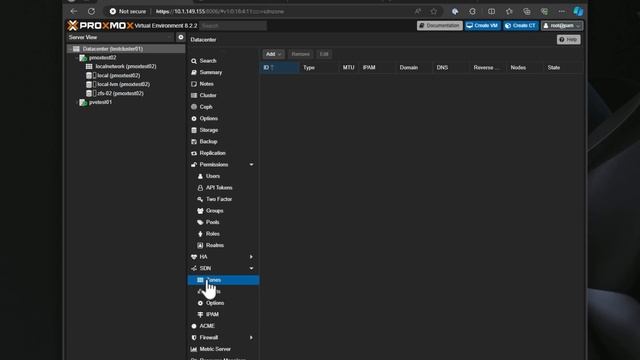Screen dimensions: 640x360
Task: Click the favorites star icon
Action: click(x=433, y=11)
